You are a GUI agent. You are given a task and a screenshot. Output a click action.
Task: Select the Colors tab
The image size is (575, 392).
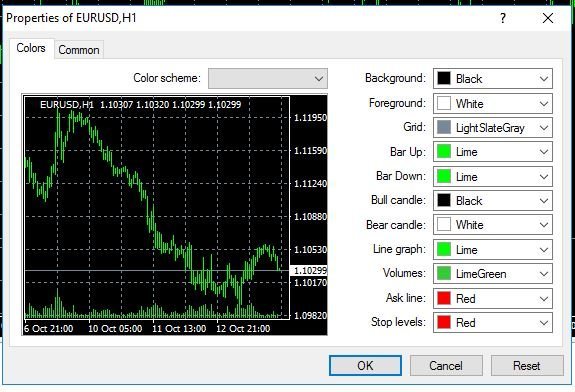coord(31,48)
